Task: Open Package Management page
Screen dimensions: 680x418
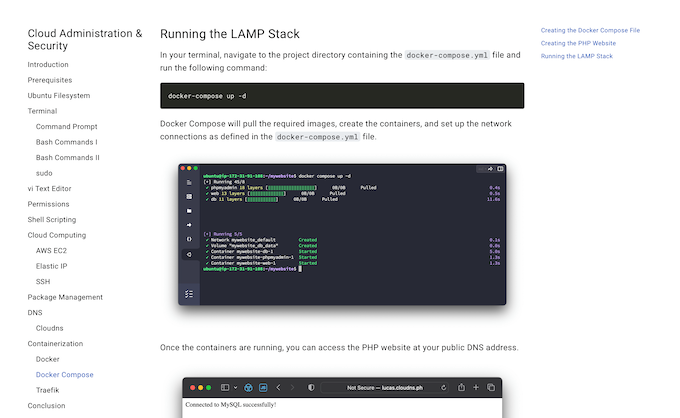Action: 65,297
